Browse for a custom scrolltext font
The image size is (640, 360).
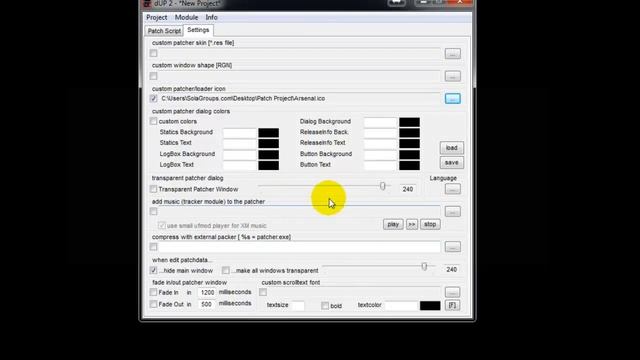point(452,292)
